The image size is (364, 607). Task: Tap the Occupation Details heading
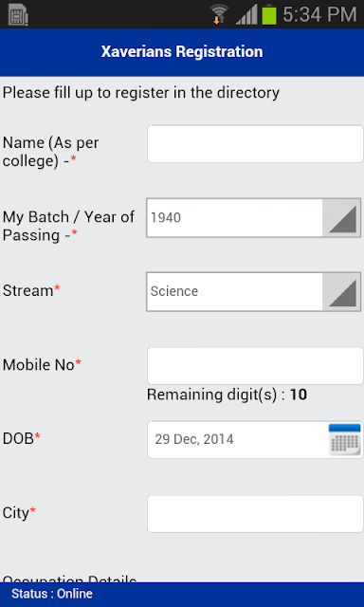pyautogui.click(x=69, y=579)
